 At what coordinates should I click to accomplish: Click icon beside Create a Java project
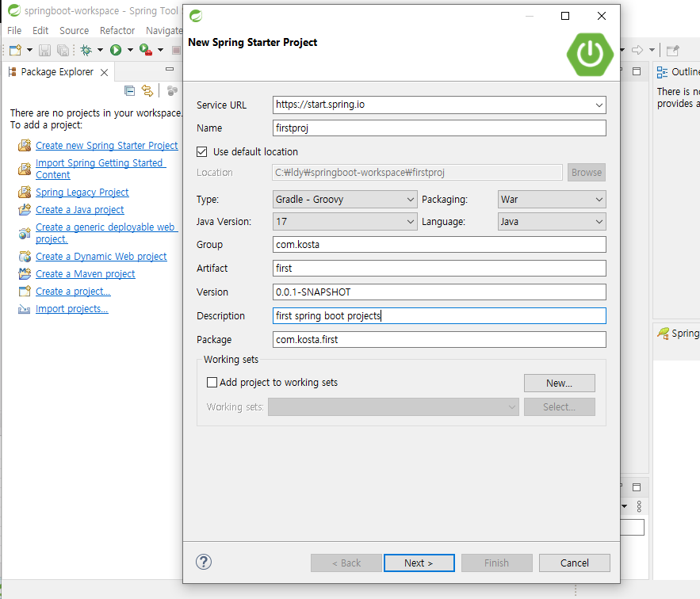(x=25, y=210)
